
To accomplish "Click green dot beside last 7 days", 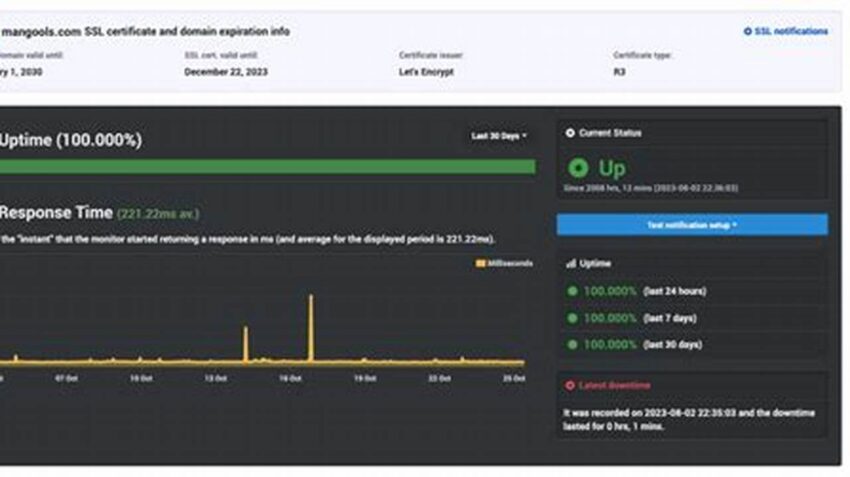I will [x=572, y=318].
